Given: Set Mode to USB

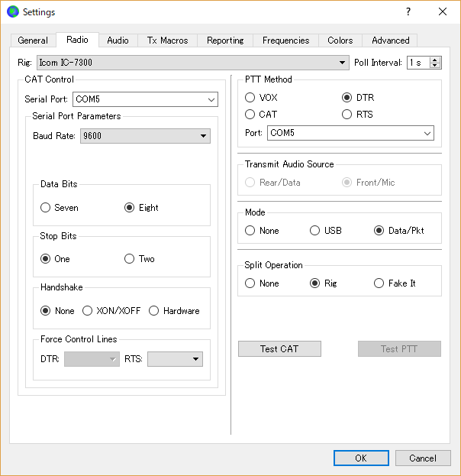Looking at the screenshot, I should coord(326,231).
